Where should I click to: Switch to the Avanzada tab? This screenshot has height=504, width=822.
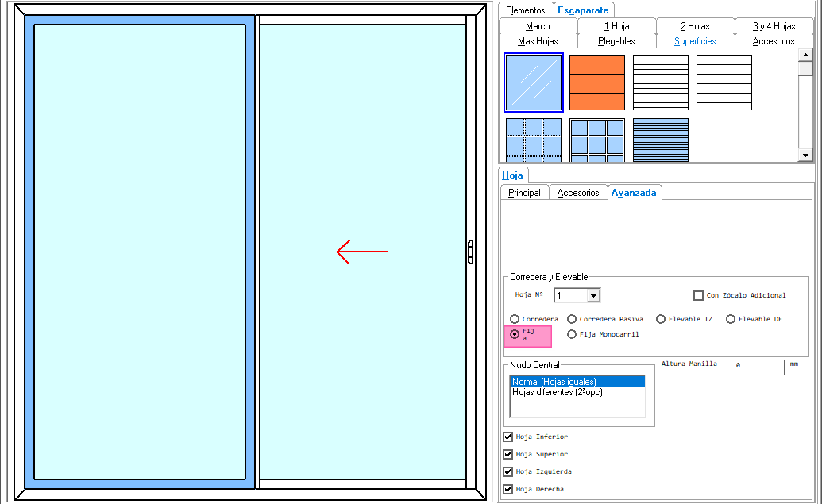click(635, 193)
